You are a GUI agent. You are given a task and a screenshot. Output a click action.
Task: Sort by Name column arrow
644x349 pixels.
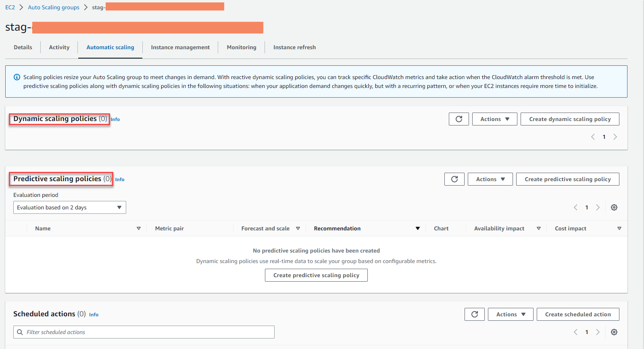139,228
